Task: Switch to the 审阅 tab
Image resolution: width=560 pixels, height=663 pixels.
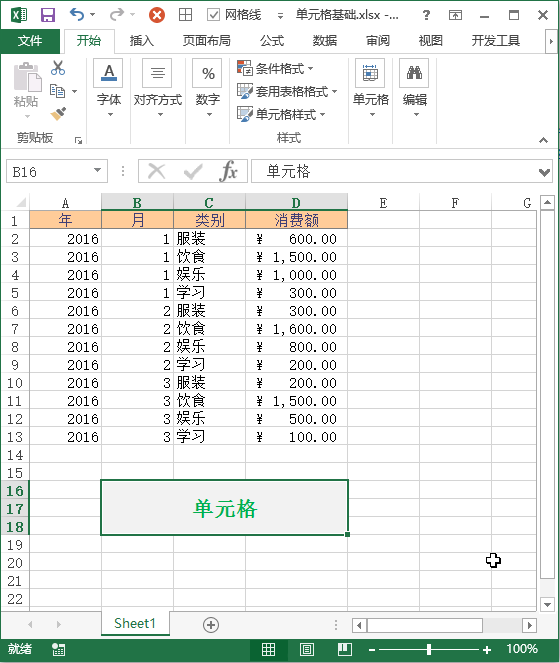Action: (377, 41)
